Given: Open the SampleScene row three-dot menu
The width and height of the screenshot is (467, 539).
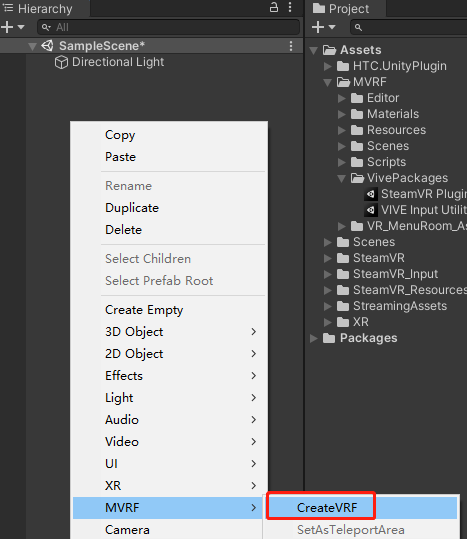Looking at the screenshot, I should (291, 46).
